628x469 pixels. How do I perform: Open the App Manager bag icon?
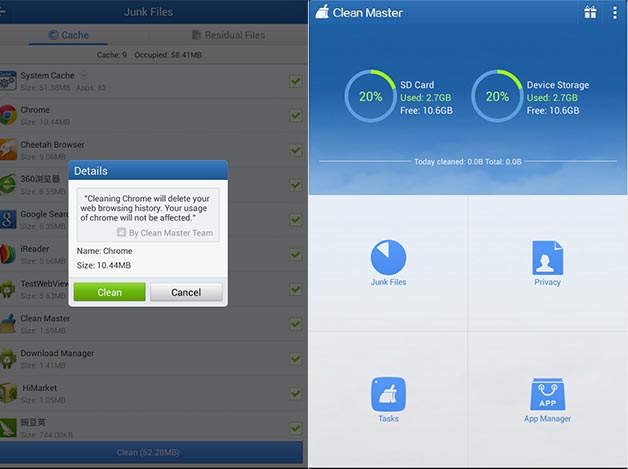click(547, 395)
